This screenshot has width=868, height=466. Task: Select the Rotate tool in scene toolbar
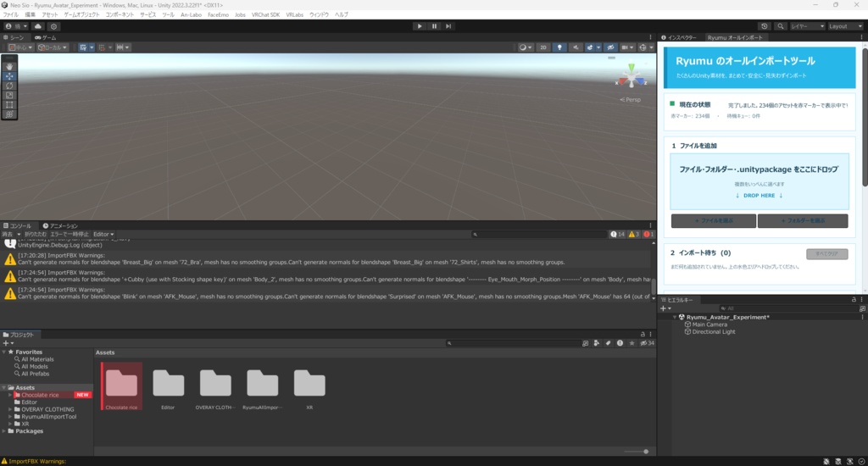point(9,86)
